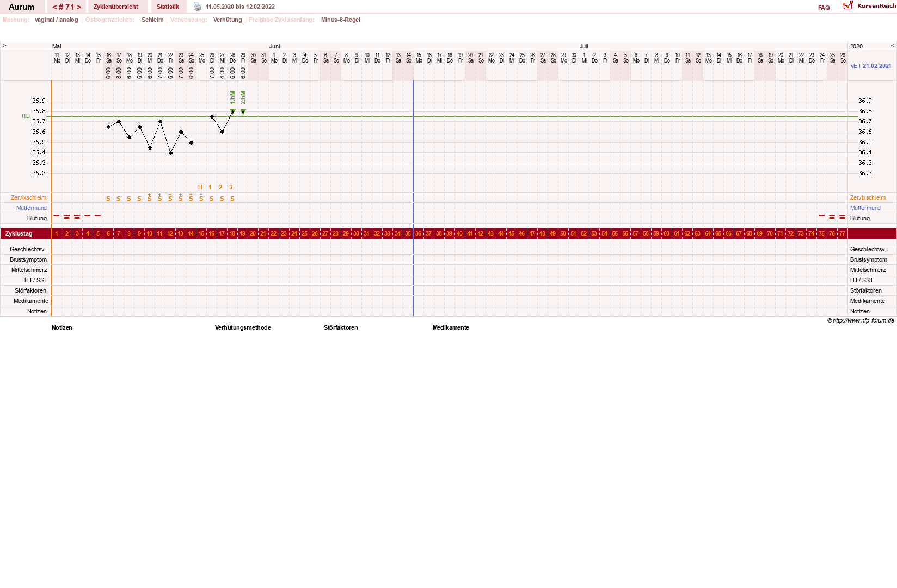Click the 8:00 measurement time for 17 May
The width and height of the screenshot is (897, 588).
click(x=119, y=73)
